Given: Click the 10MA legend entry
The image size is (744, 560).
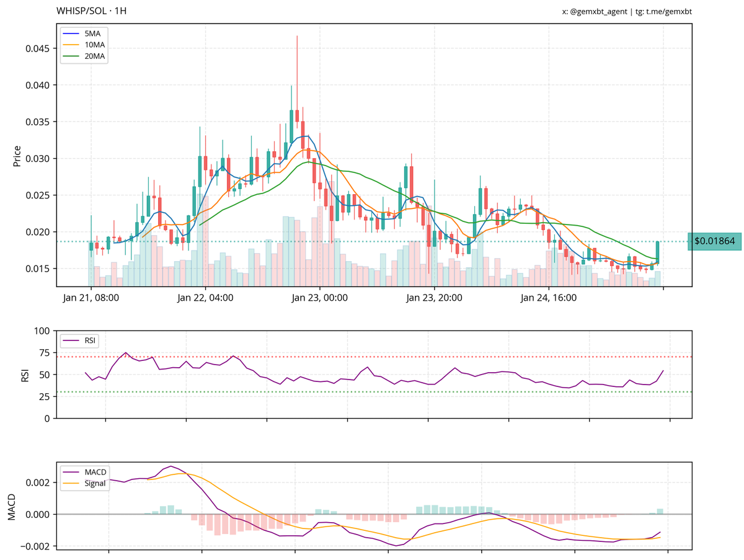Looking at the screenshot, I should click(84, 45).
